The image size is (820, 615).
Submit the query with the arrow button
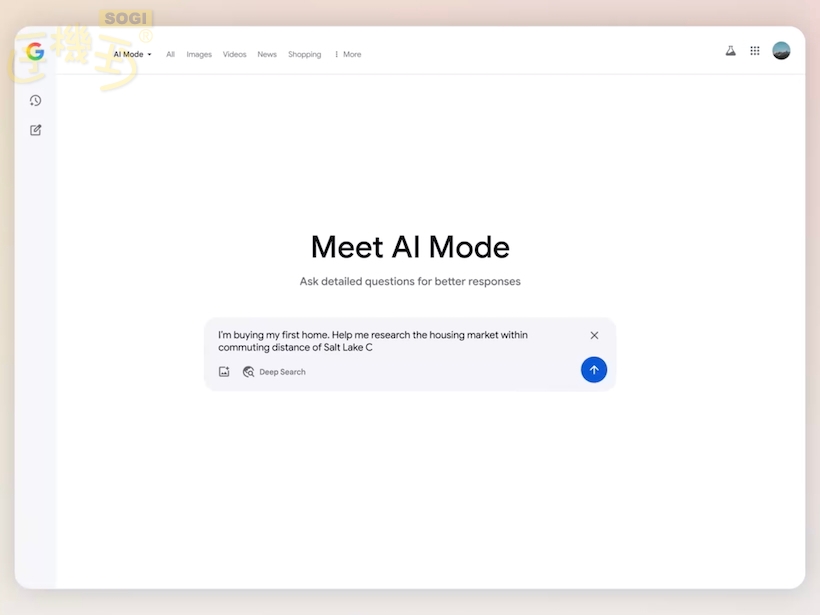(594, 369)
